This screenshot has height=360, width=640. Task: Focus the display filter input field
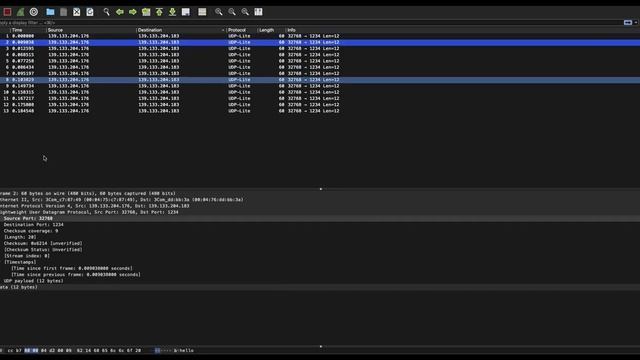(310, 23)
